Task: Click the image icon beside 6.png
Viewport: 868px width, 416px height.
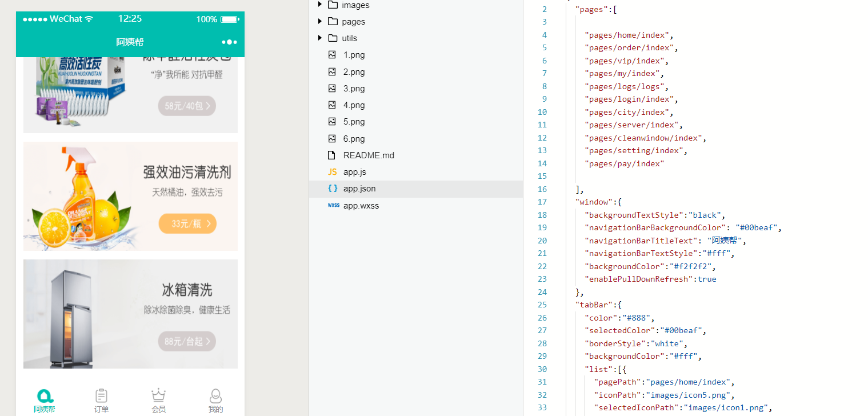Action: pyautogui.click(x=332, y=139)
